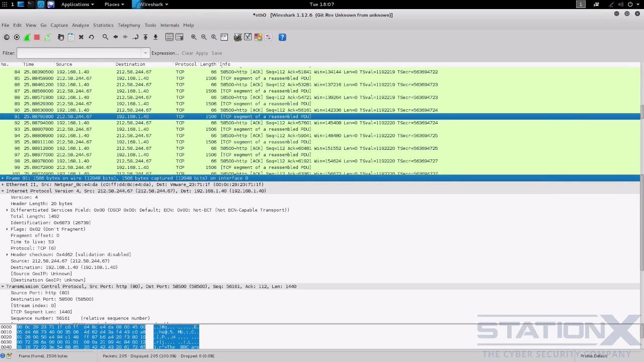Expand the Frame 91 tree node
This screenshot has width=644, height=362.
tap(3, 178)
